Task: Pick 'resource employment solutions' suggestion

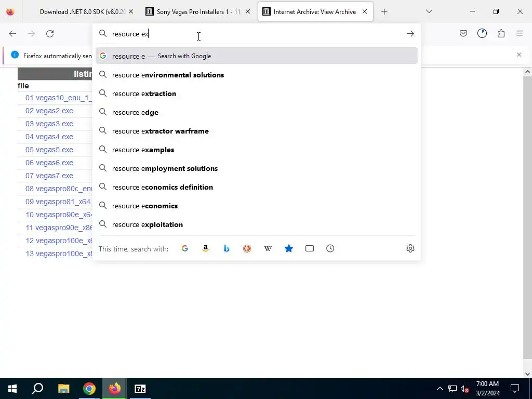Action: coord(257,168)
